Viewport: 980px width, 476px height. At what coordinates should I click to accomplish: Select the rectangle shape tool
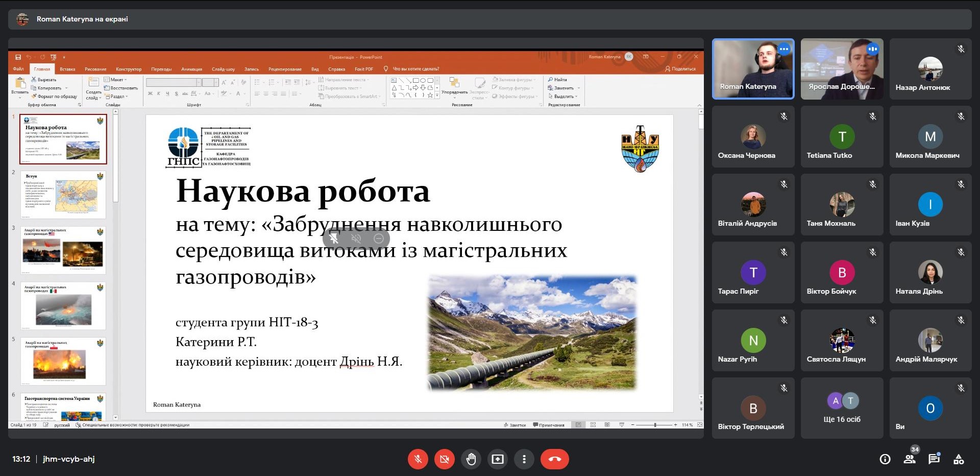[415, 81]
